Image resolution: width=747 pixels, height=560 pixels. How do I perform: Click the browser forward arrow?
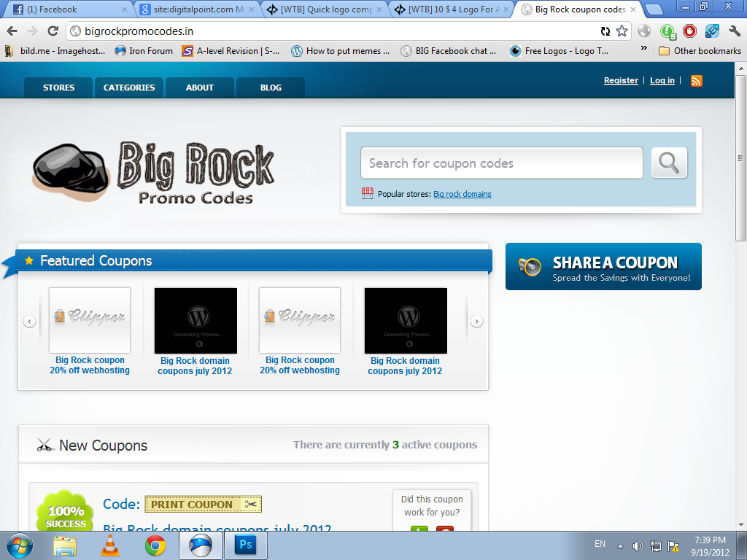pos(32,31)
